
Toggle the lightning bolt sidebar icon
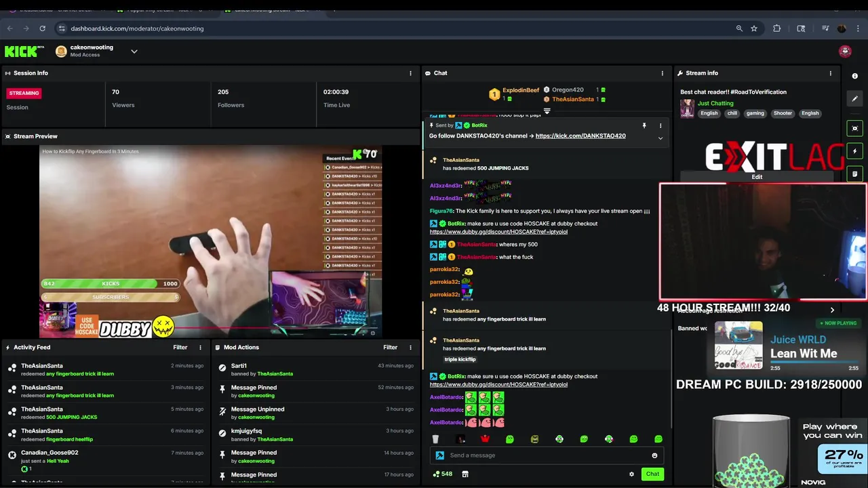855,151
